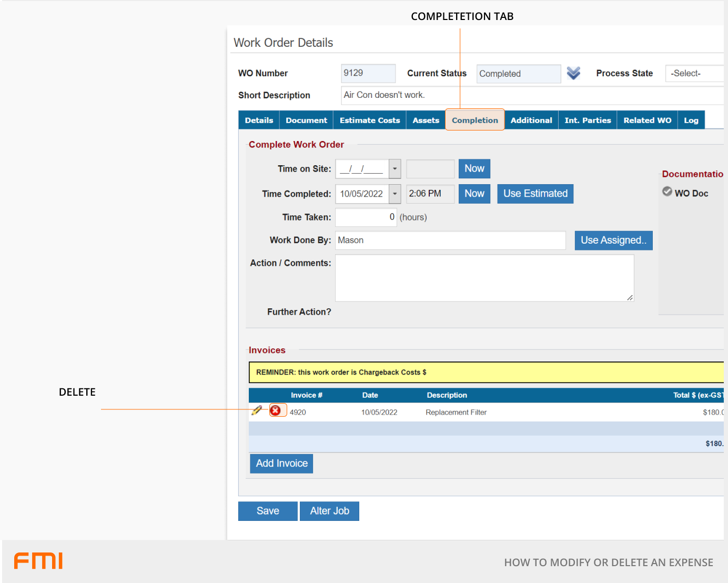
Task: Click the WO Doc checkmark icon
Action: [667, 192]
